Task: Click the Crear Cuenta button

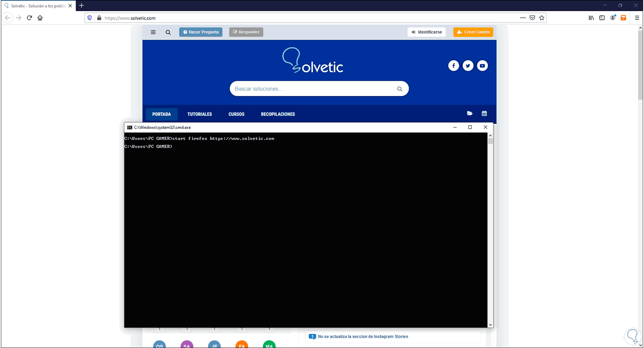Action: click(473, 32)
